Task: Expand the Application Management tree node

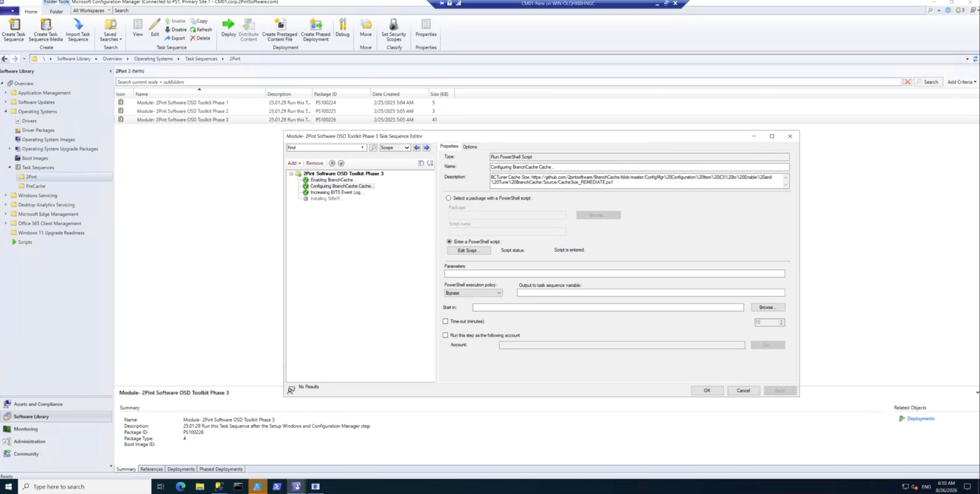Action: tap(6, 93)
